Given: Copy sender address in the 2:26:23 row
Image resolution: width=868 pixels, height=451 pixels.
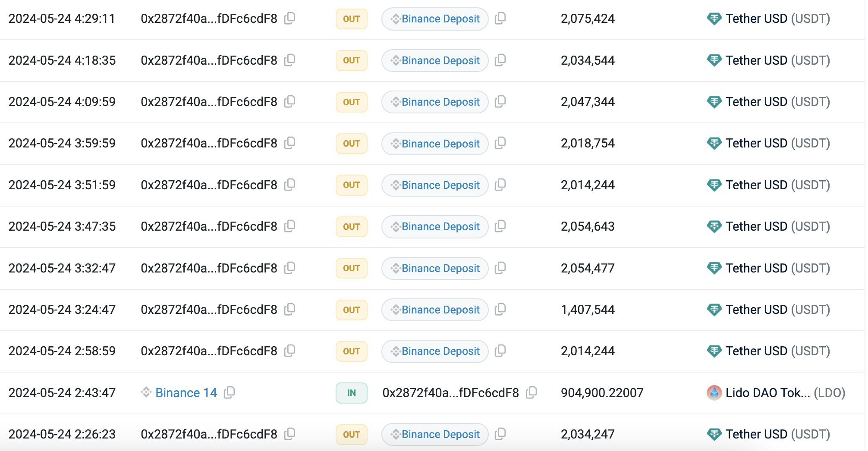Looking at the screenshot, I should click(x=290, y=434).
